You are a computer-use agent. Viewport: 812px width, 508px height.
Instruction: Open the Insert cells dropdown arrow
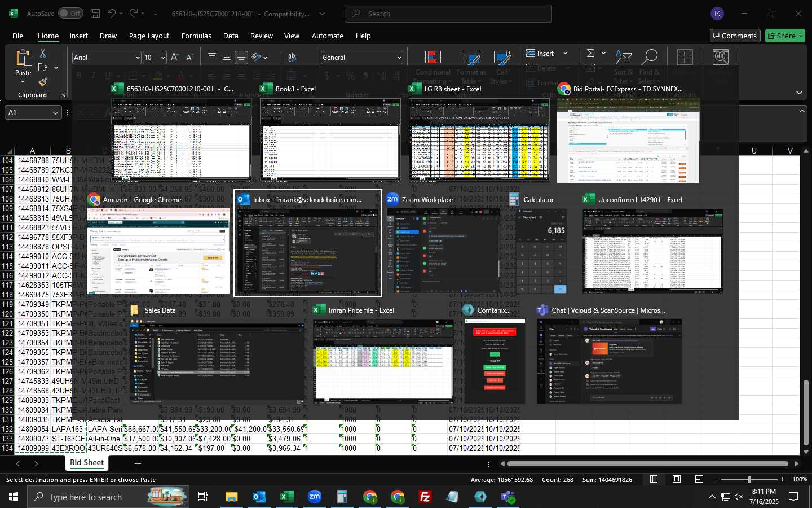point(565,54)
